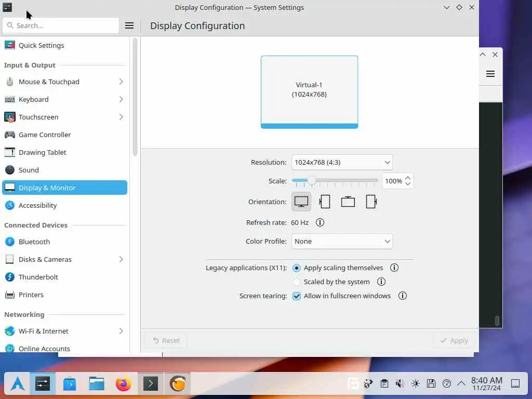Image resolution: width=532 pixels, height=399 pixels.
Task: Open Konsole terminal from the taskbar
Action: 151,384
